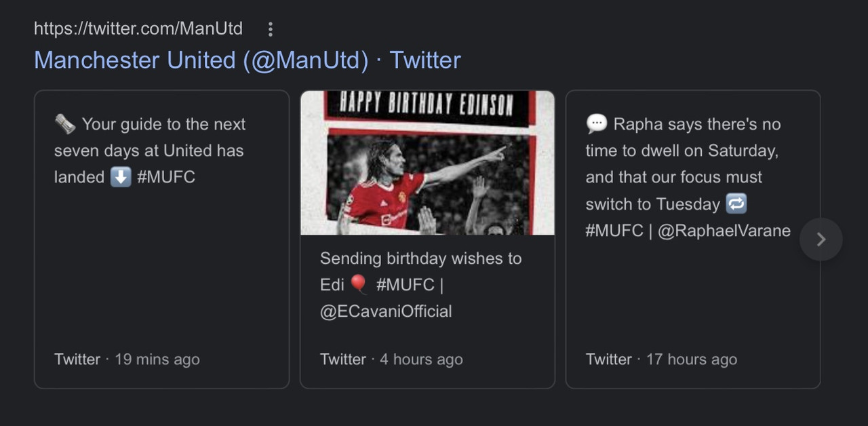Select #MUFC hashtag in the birthday tweet
Viewport: 868px width, 426px height.
(x=405, y=285)
